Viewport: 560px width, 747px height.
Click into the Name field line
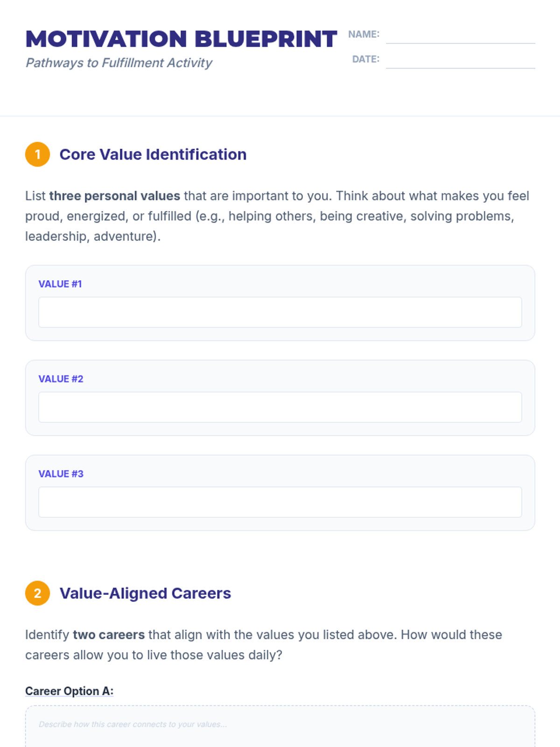tap(460, 36)
